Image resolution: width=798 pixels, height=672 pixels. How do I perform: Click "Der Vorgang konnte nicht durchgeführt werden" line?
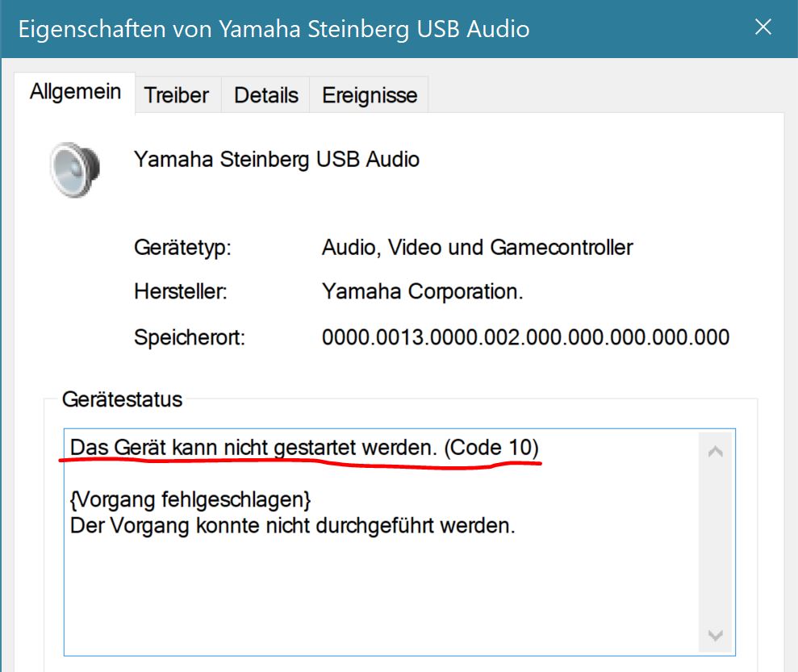(x=292, y=526)
